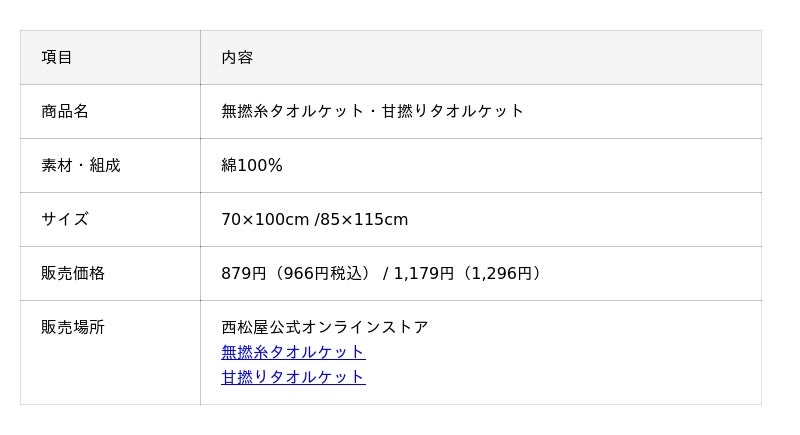Select the 素材・組成 row label
800x435 pixels.
click(x=81, y=165)
